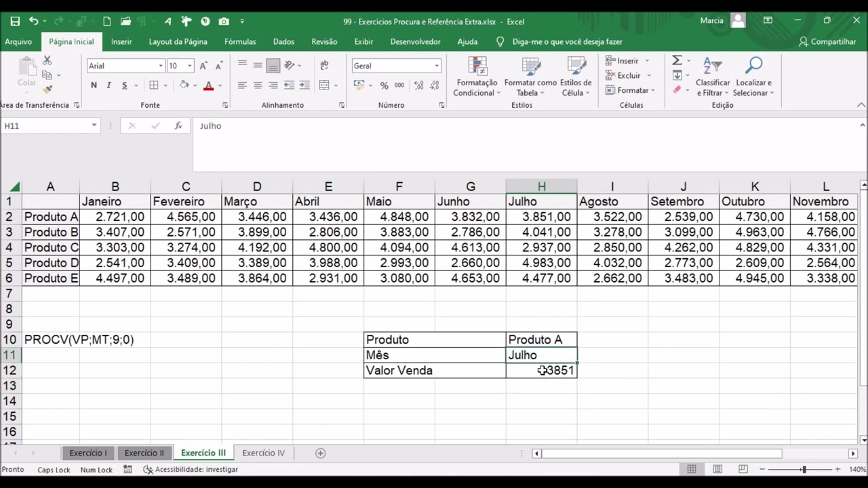Copy the selected cells
The image size is (868, 488).
(x=47, y=75)
